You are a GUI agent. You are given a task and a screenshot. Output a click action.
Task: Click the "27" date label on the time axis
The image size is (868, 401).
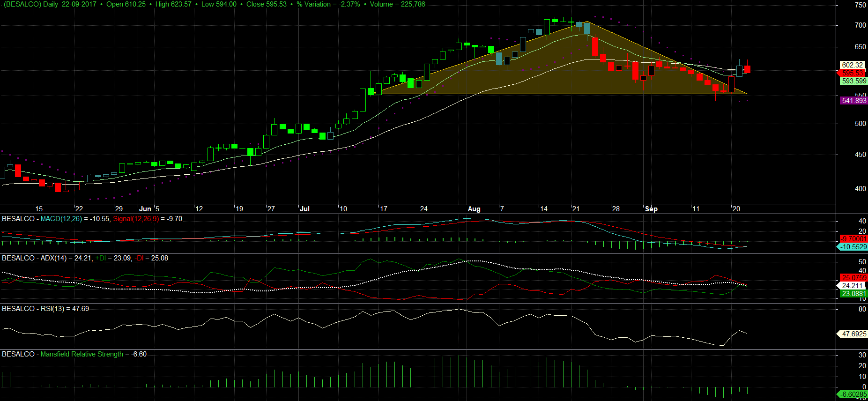(271, 209)
